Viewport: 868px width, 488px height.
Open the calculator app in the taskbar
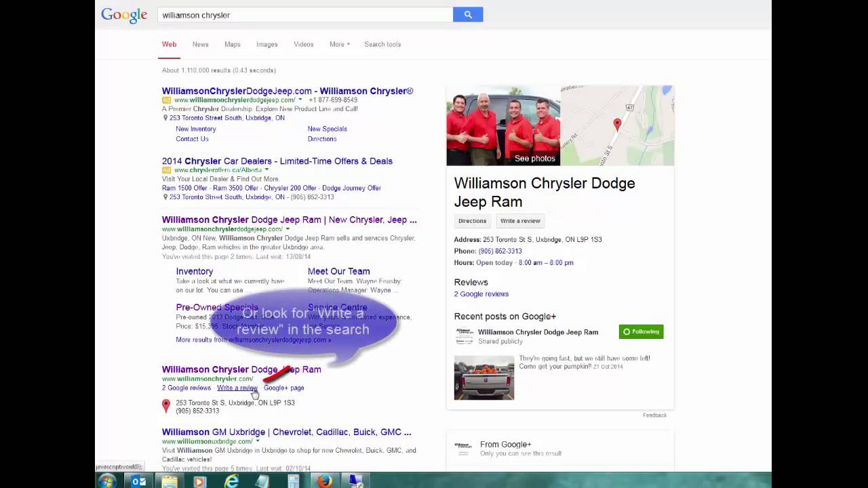pyautogui.click(x=294, y=482)
